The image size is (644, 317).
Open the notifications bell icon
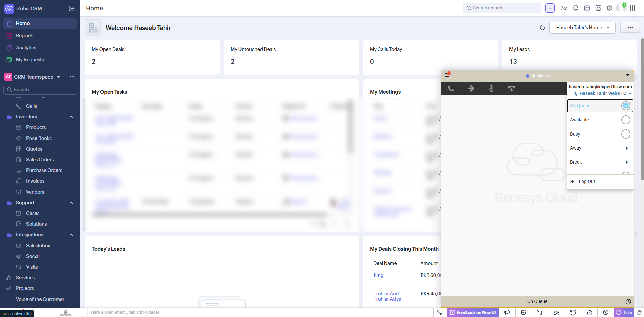coord(575,8)
